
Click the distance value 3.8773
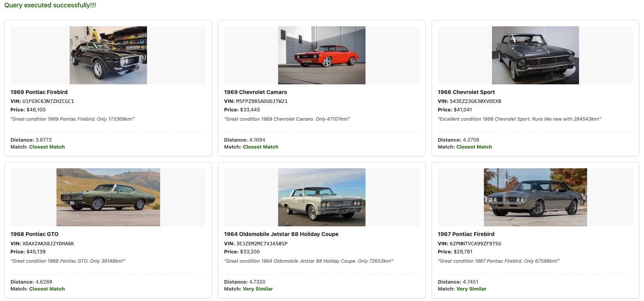(x=44, y=140)
